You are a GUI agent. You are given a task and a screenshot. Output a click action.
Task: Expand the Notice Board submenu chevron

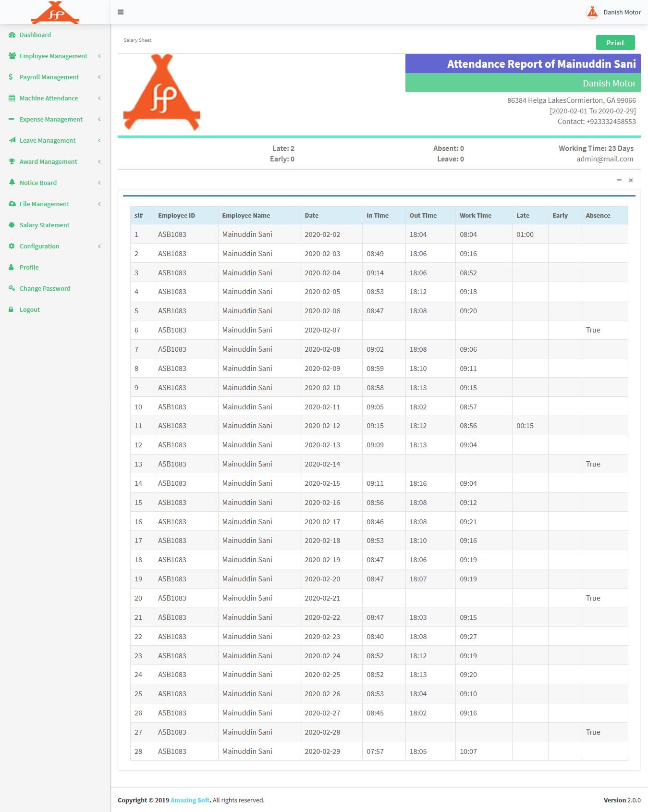pos(99,183)
